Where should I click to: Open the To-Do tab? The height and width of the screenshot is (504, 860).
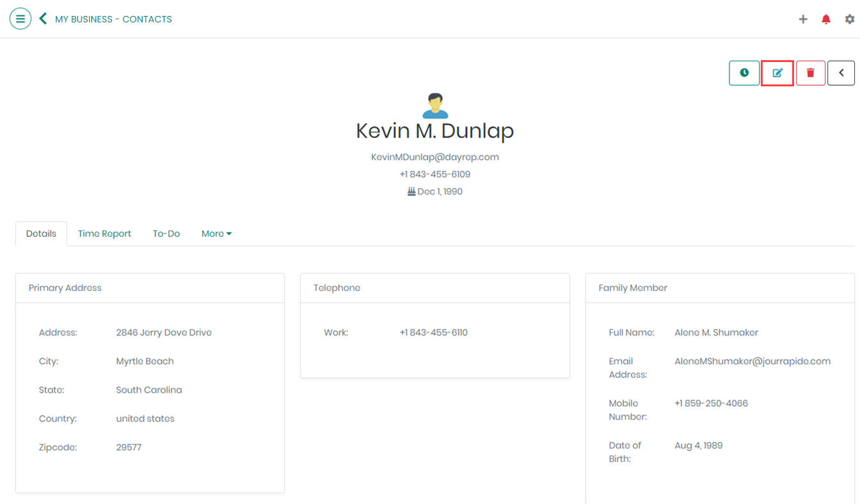tap(166, 233)
